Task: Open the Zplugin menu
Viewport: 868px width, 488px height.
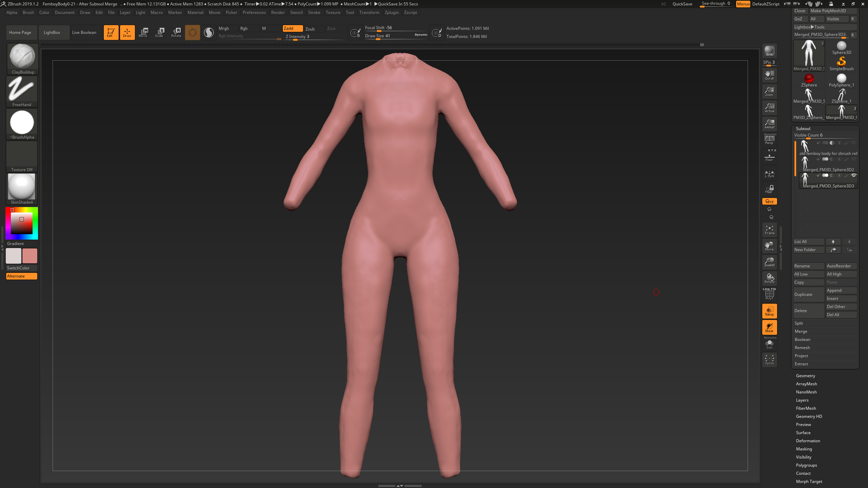Action: 392,13
